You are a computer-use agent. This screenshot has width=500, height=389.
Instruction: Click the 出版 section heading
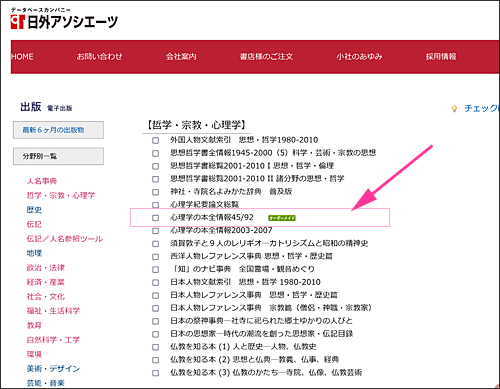(31, 107)
